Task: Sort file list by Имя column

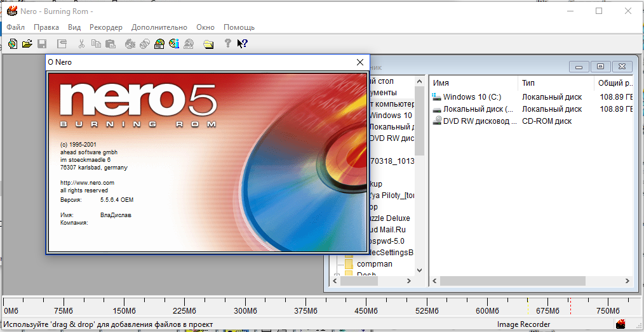Action: tap(473, 83)
